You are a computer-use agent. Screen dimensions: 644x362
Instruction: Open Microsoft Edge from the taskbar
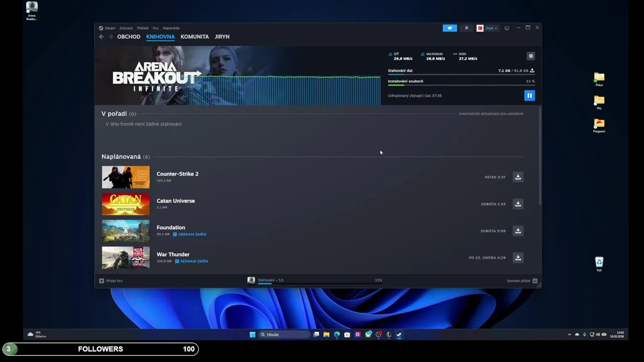[337, 334]
